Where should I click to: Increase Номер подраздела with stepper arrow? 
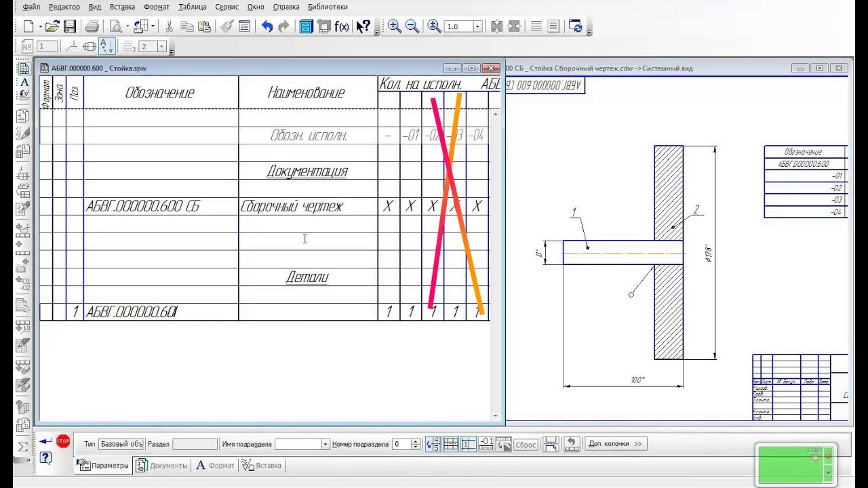click(x=416, y=441)
